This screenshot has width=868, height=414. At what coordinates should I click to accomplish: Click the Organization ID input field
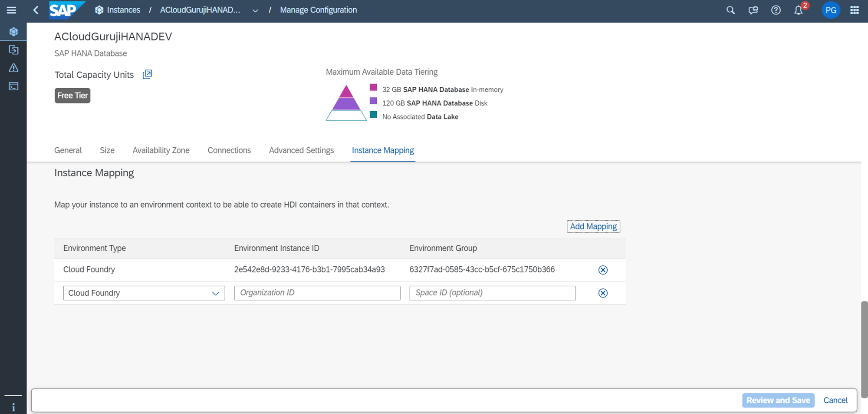tap(317, 293)
